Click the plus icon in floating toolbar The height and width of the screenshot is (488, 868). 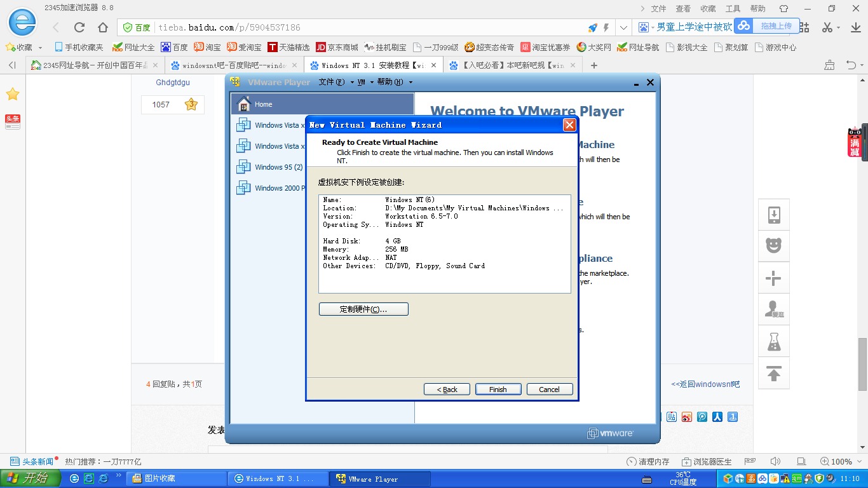pyautogui.click(x=774, y=278)
